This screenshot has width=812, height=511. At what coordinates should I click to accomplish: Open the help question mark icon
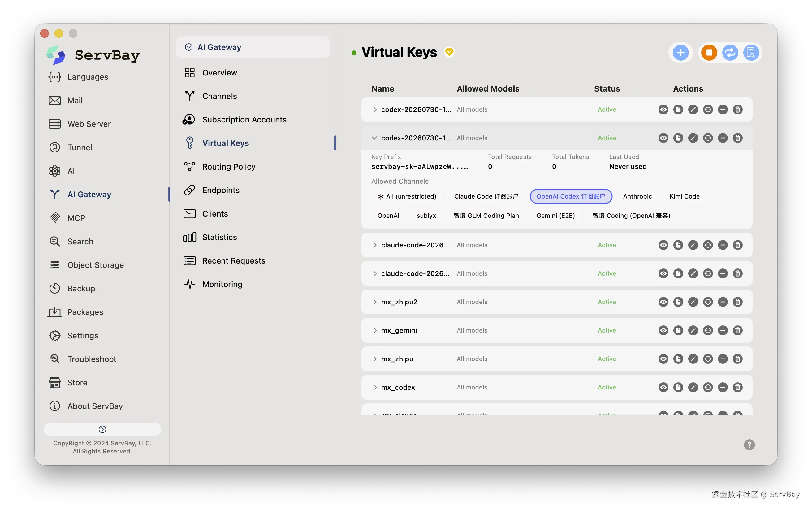[749, 444]
